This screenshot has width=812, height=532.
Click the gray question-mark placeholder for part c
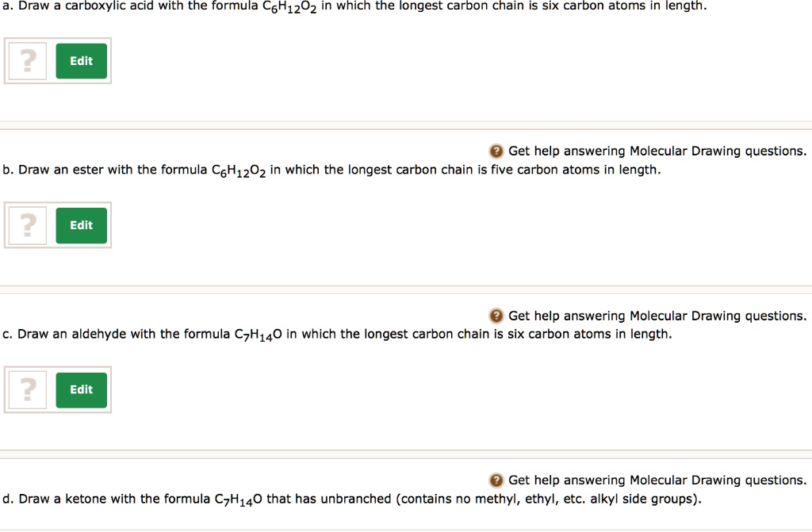click(x=26, y=389)
